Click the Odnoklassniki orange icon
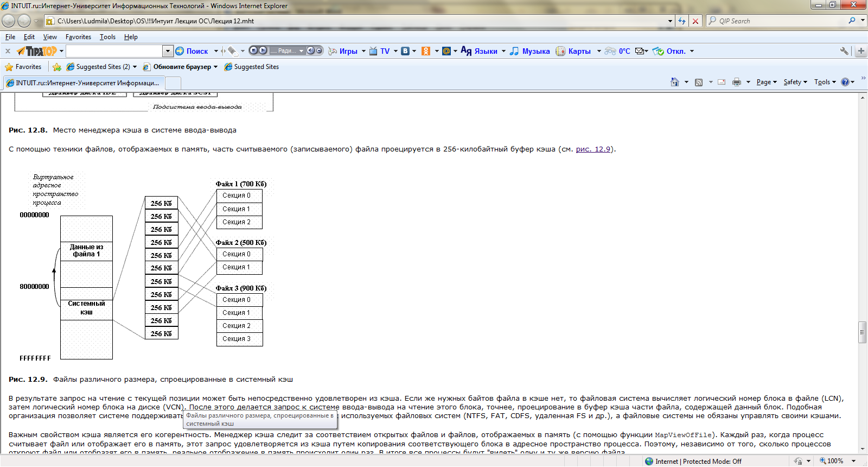This screenshot has height=467, width=868. click(426, 51)
